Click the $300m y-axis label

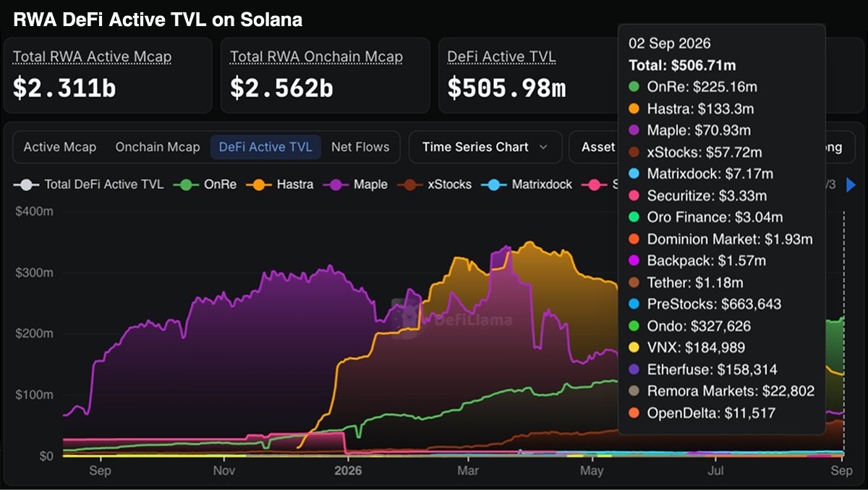(x=34, y=273)
